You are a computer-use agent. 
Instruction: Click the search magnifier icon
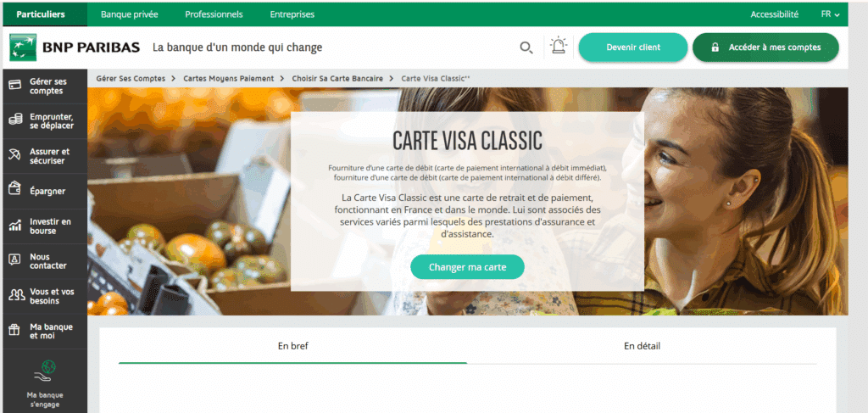pos(526,47)
